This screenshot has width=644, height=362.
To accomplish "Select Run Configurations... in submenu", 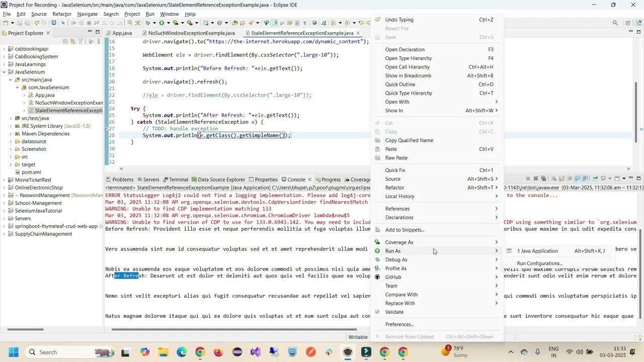I will pos(540,263).
